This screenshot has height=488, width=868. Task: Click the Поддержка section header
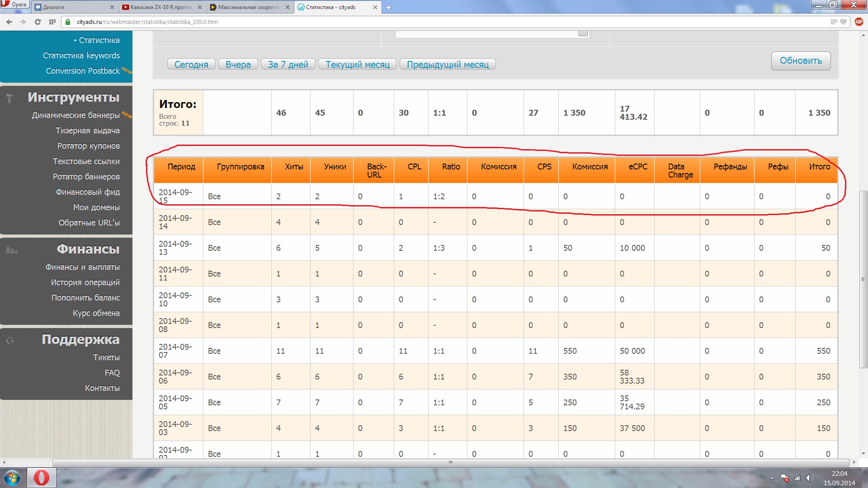pos(80,339)
